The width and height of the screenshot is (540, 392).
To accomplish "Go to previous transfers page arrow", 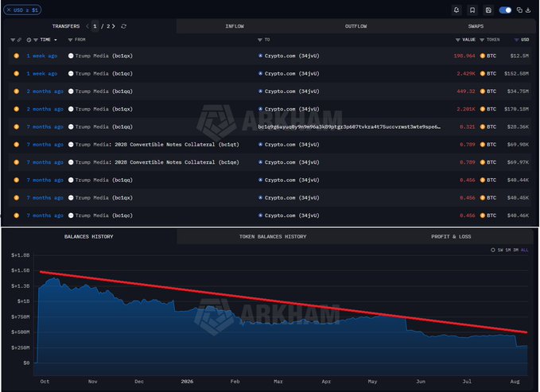I will 87,26.
